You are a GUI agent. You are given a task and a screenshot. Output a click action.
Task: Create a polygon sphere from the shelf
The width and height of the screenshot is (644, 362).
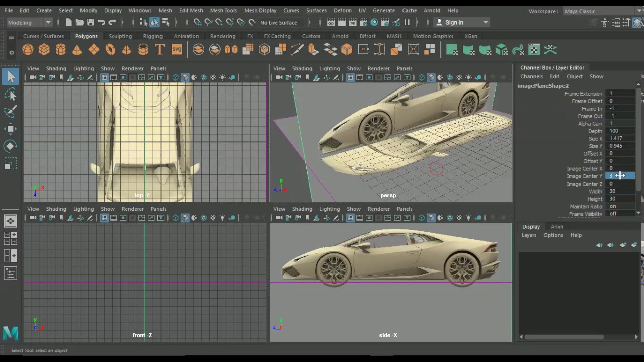coord(28,49)
